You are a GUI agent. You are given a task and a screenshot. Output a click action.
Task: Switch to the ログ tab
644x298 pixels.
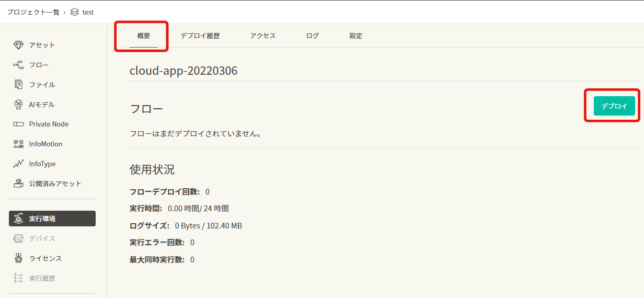point(313,36)
